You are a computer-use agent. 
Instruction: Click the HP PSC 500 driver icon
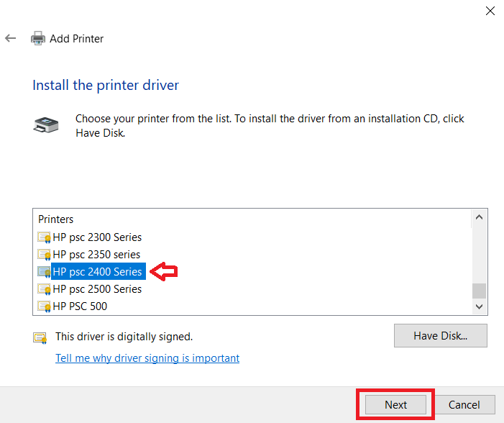click(44, 306)
